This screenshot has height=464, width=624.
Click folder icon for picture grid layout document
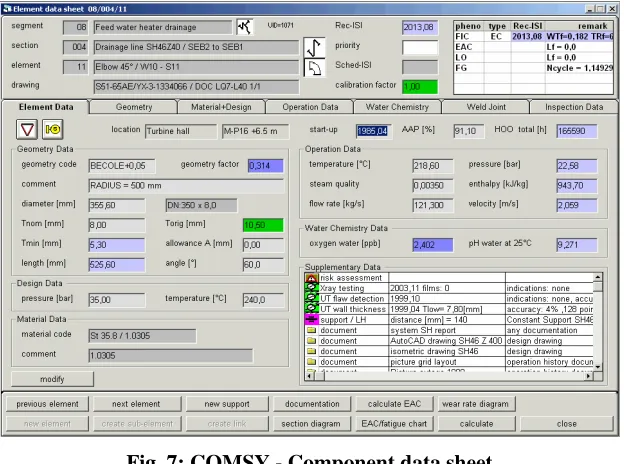(x=311, y=362)
